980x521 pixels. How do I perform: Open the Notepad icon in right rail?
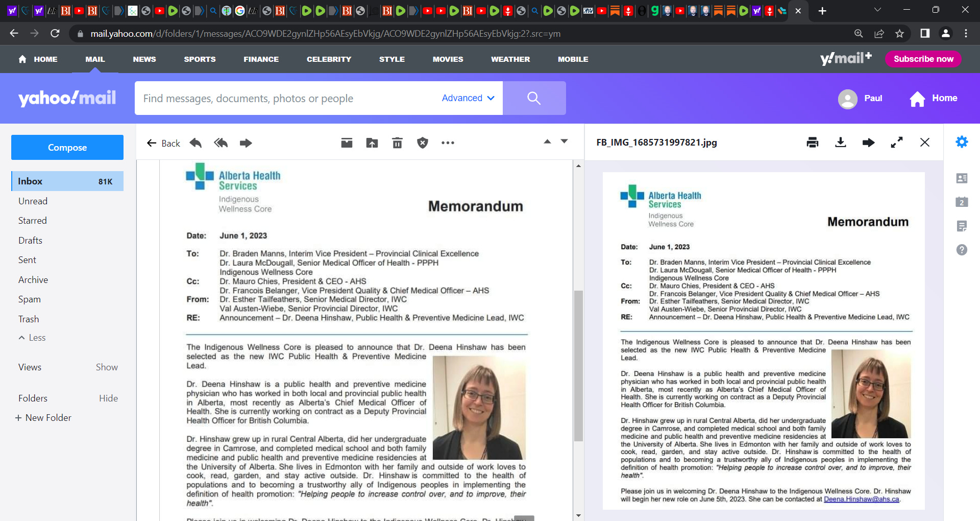click(x=962, y=226)
